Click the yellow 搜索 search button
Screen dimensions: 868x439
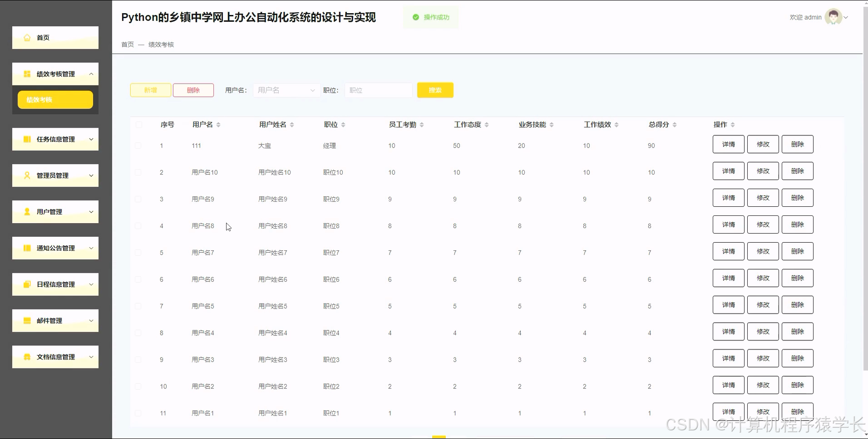coord(434,90)
